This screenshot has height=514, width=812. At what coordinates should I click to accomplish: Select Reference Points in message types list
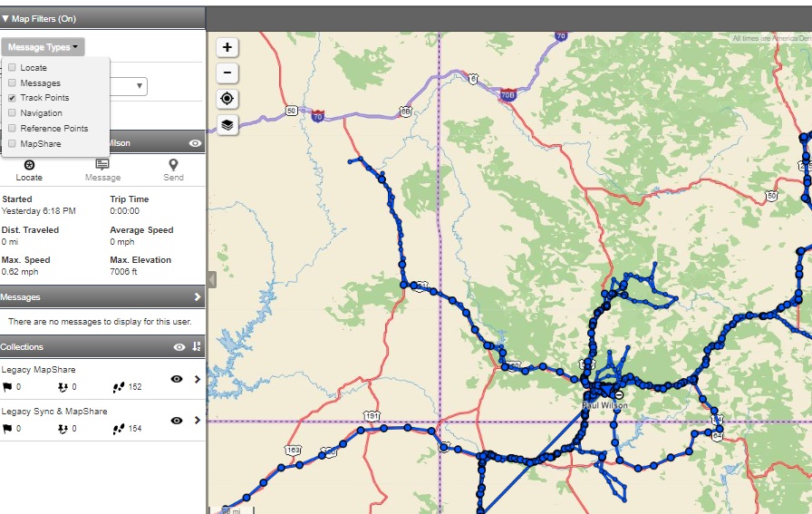53,129
